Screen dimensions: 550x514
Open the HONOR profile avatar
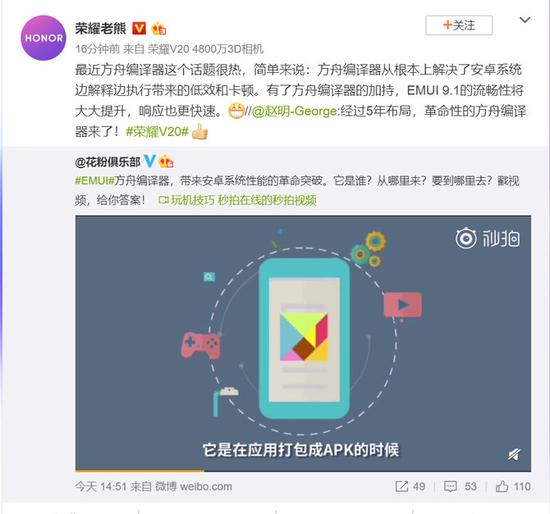click(x=43, y=38)
